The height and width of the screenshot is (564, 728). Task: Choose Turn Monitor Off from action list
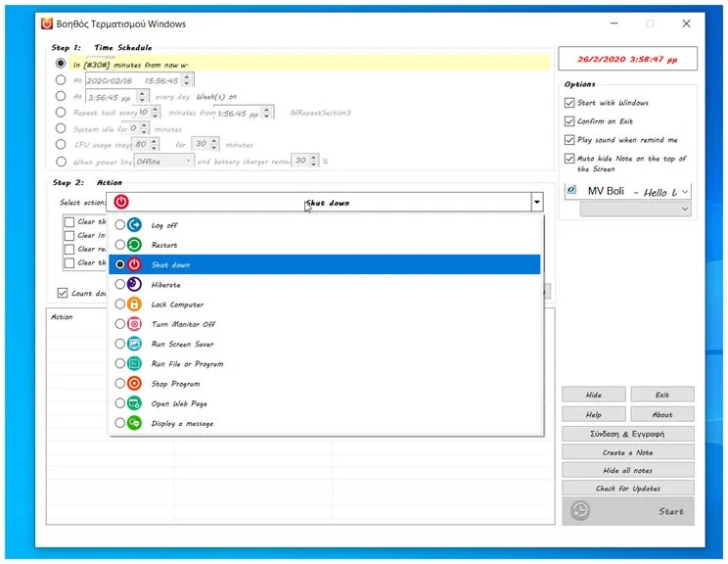coord(325,324)
